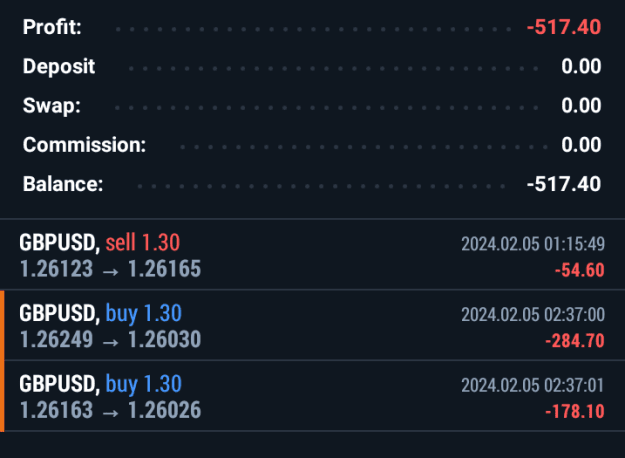Click the timestamp 2024.02.05 01:15:49
This screenshot has height=458, width=625.
[533, 244]
